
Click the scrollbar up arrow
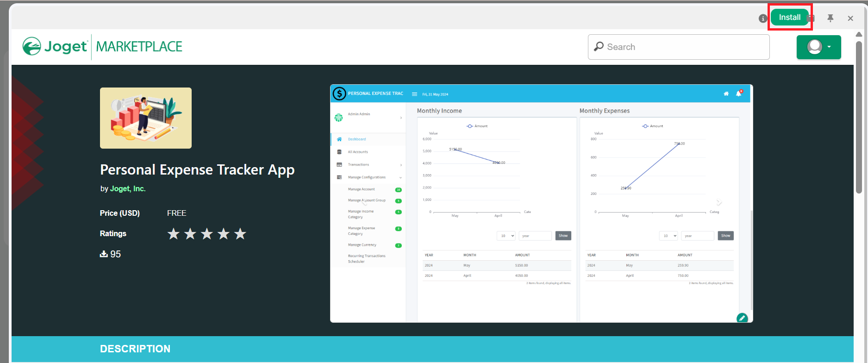(x=859, y=34)
